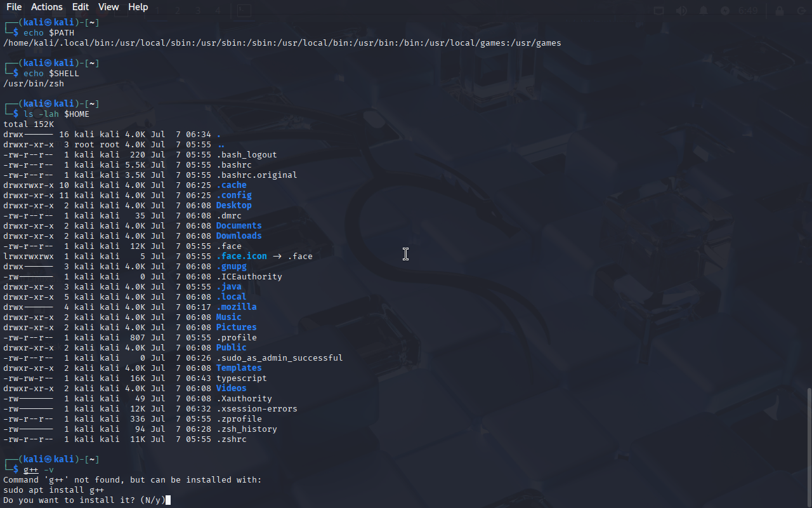Click the 'echo $SHELL' command text
The image size is (812, 508).
pyautogui.click(x=51, y=74)
